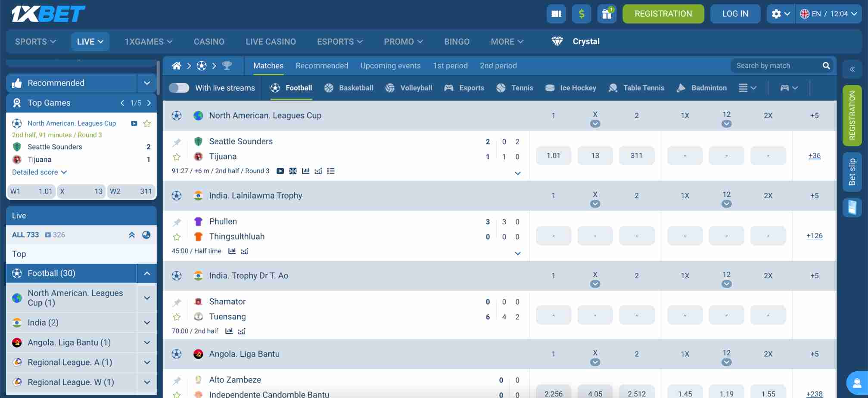Open the 1XGAMES menu
This screenshot has width=868, height=398.
[149, 42]
